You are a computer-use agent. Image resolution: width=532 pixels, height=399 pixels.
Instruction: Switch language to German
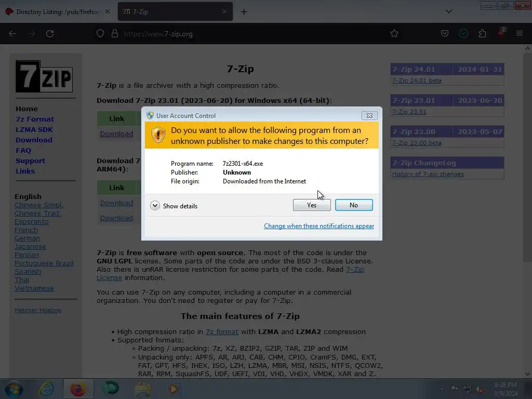27,238
